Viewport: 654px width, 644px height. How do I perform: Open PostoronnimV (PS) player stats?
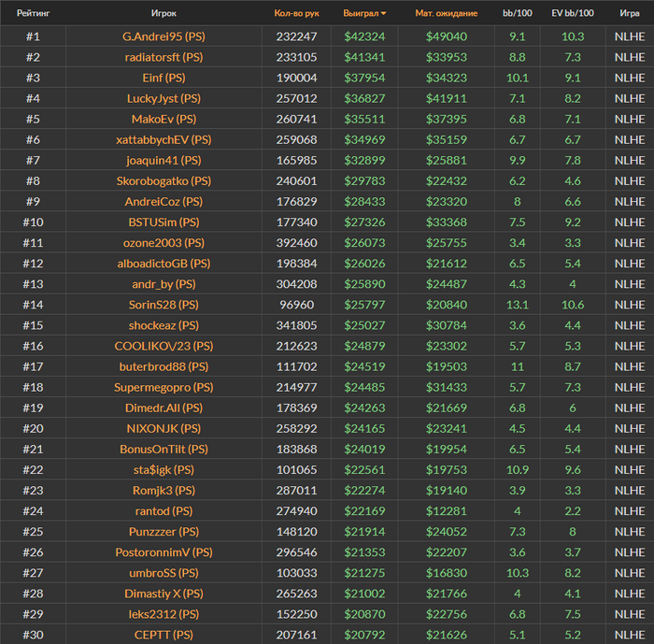(163, 551)
